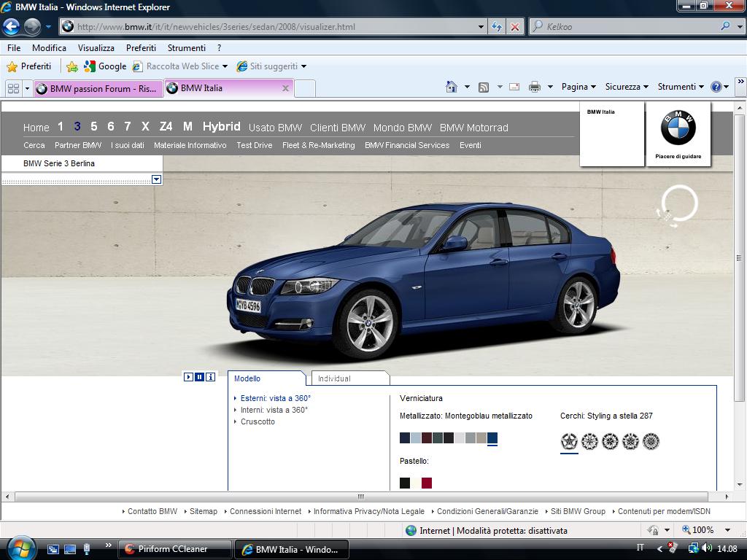This screenshot has height=560, width=747.
Task: Click the Contatto BMW footer link
Action: 152,511
